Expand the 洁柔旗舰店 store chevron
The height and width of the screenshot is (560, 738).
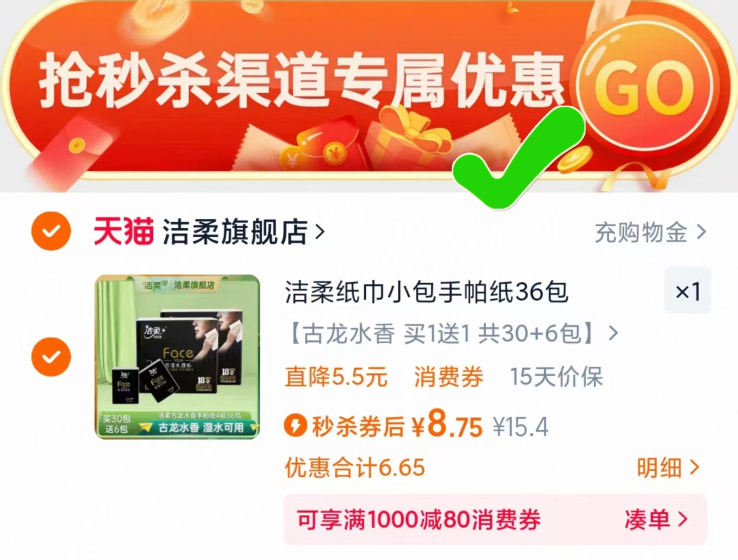pyautogui.click(x=321, y=232)
